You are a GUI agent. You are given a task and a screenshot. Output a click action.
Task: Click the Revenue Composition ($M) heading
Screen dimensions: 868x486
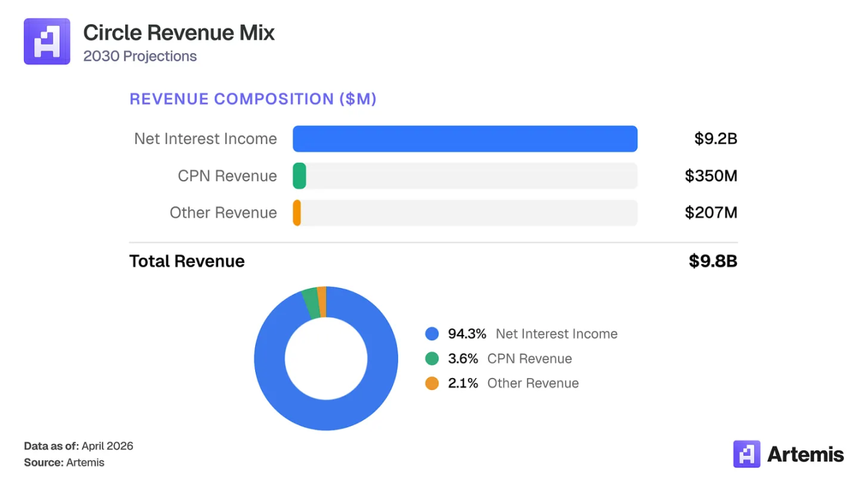point(253,99)
